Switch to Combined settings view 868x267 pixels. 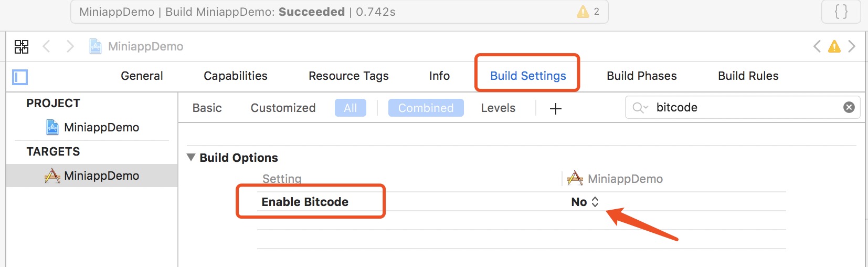[426, 108]
